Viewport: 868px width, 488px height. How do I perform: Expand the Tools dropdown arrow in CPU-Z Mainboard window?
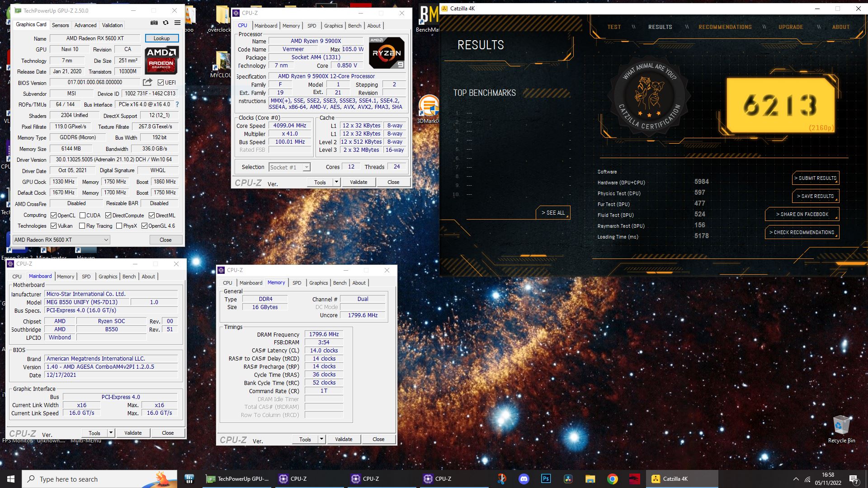pos(111,433)
